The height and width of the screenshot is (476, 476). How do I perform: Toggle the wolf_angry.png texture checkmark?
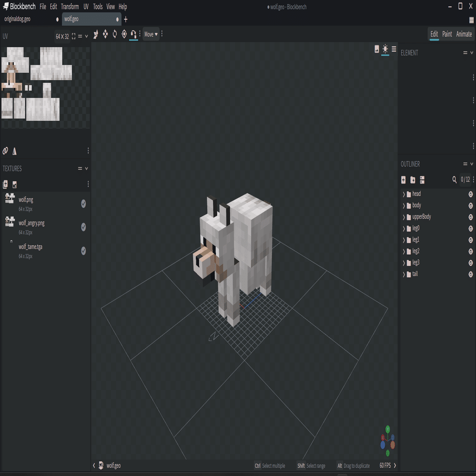(x=83, y=227)
